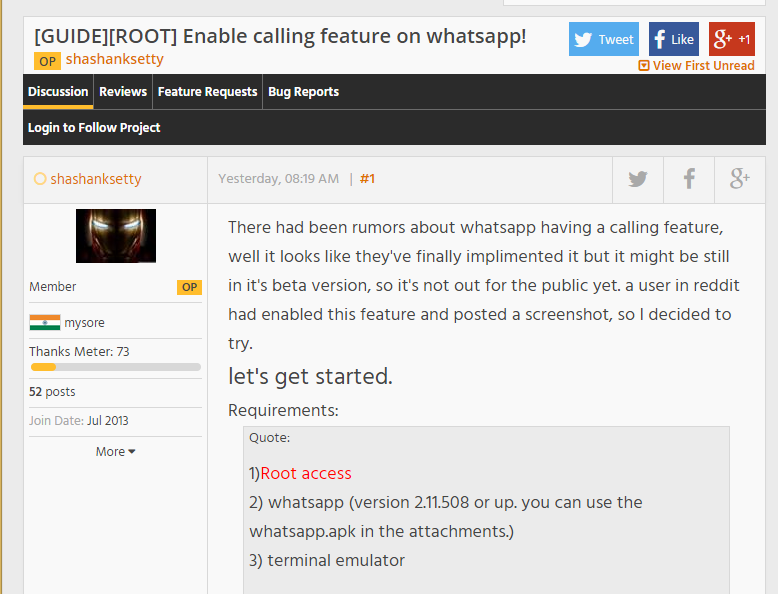The width and height of the screenshot is (778, 594).
Task: Open shashanksetty profile link under title
Action: coord(114,59)
